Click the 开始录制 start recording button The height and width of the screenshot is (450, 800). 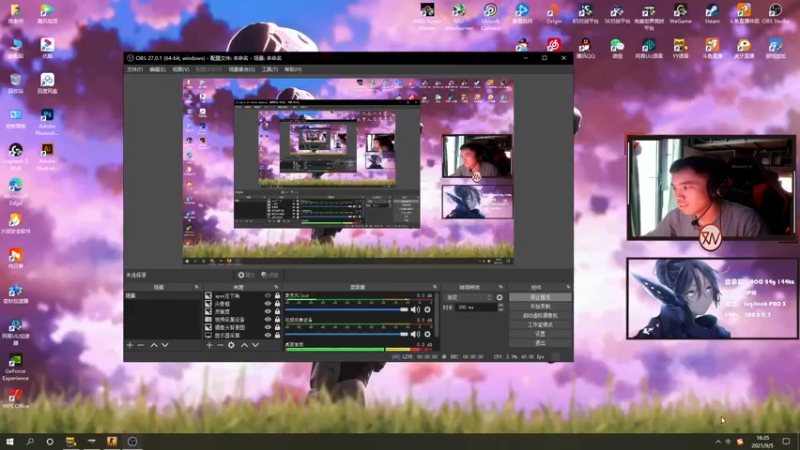(540, 306)
